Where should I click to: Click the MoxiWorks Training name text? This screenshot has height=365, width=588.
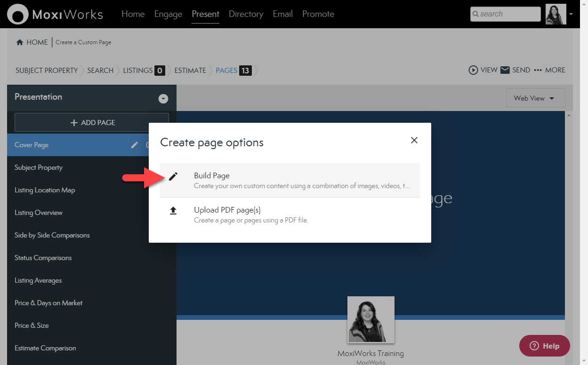[371, 353]
